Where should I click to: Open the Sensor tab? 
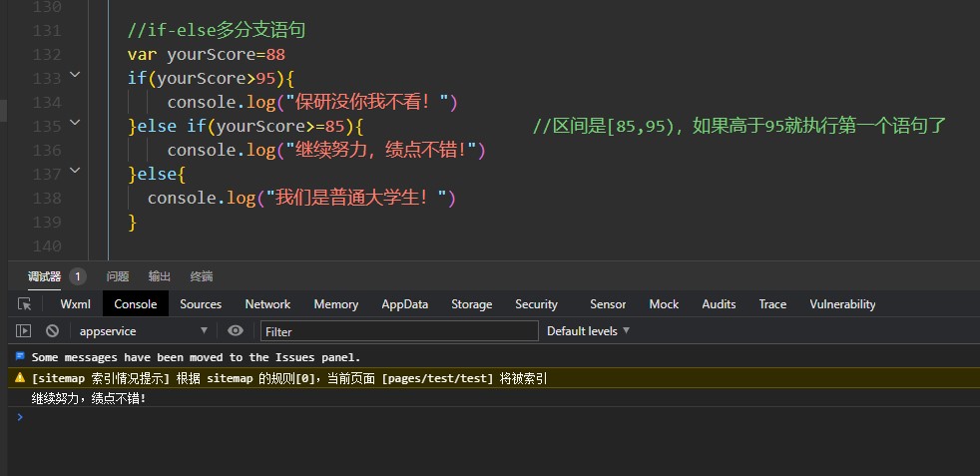coord(608,304)
